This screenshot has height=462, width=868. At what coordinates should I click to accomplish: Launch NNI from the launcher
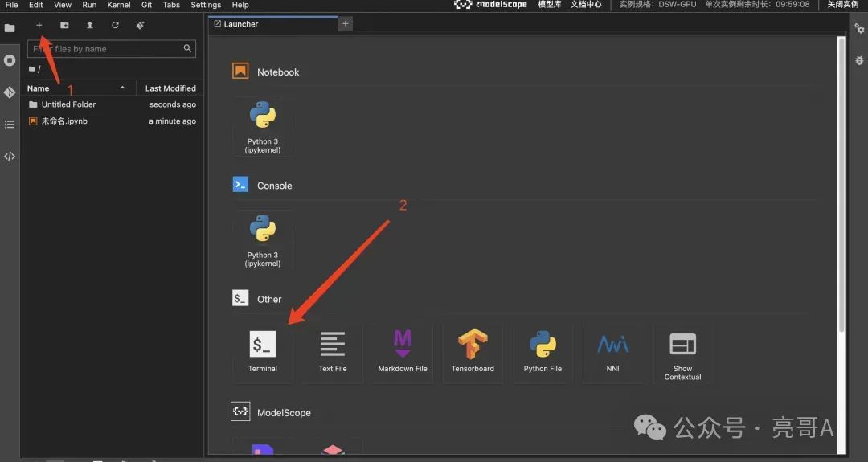612,353
